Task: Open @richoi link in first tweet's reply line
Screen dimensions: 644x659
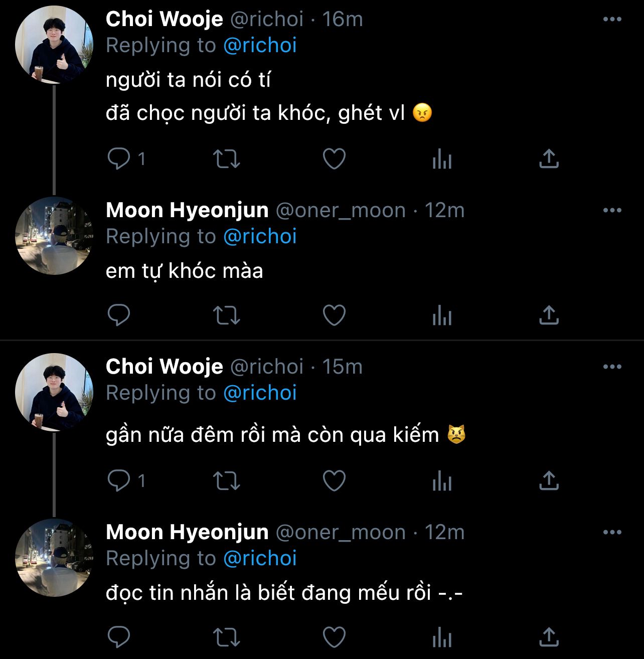Action: 260,45
